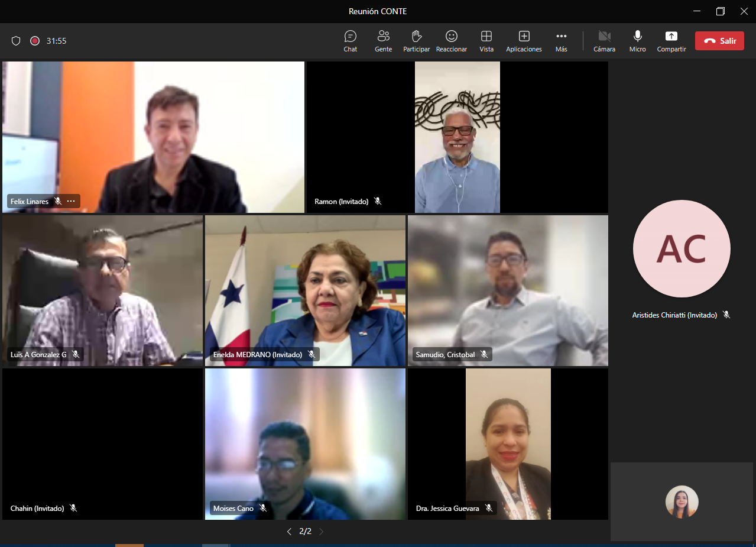Leave the meeting with Salir

pyautogui.click(x=719, y=41)
